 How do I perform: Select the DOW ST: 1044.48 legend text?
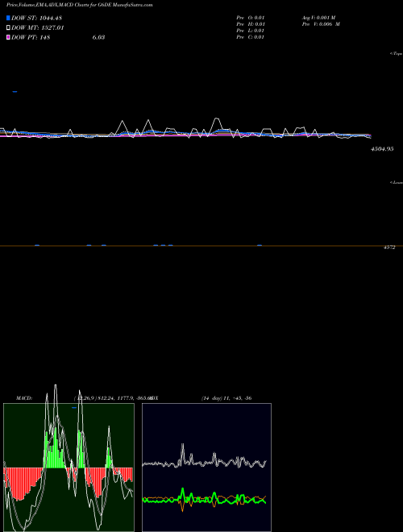(x=36, y=18)
